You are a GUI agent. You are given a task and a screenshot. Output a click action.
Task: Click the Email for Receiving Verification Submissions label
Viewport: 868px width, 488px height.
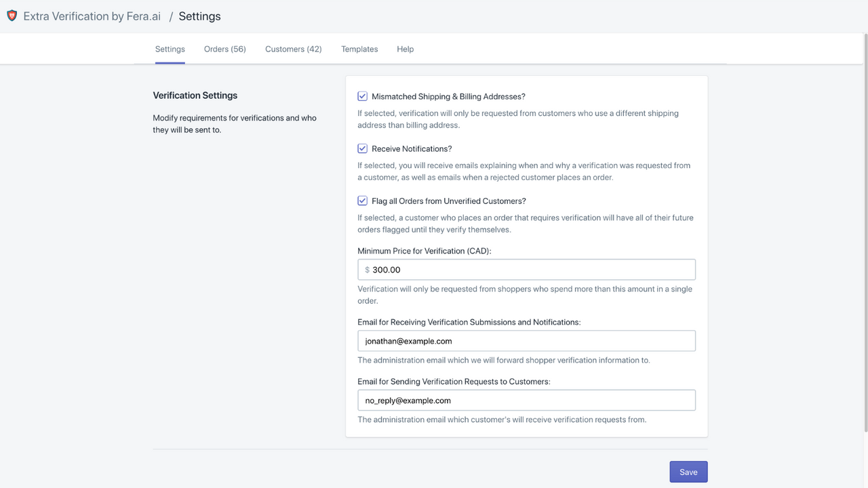pyautogui.click(x=469, y=322)
